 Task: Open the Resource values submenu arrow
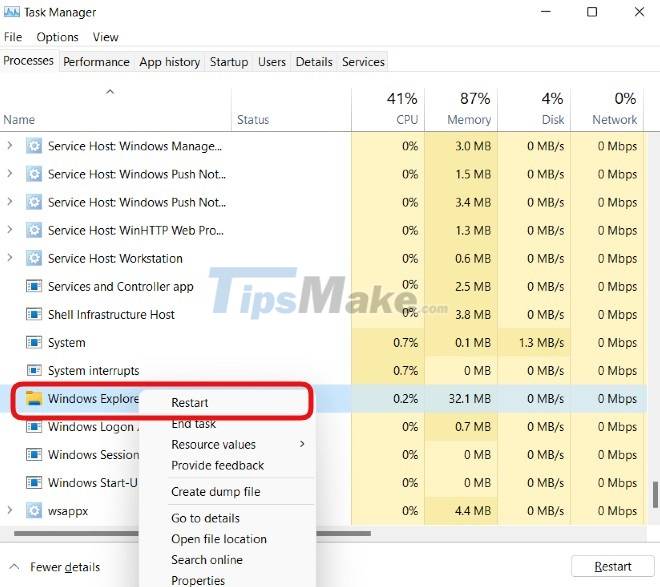(x=302, y=444)
